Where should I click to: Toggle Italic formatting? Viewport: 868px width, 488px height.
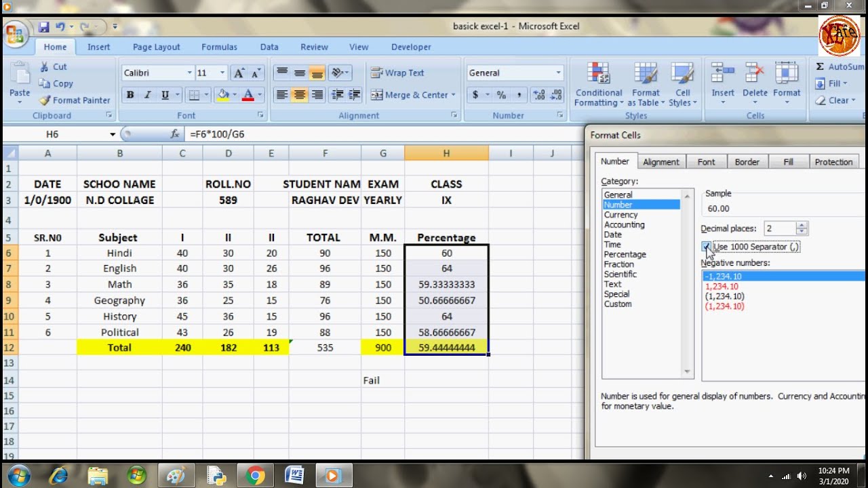[147, 95]
